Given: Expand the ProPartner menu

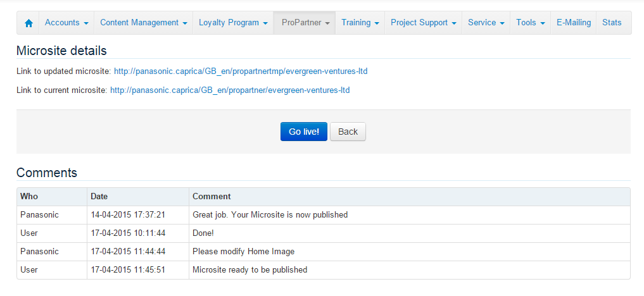Looking at the screenshot, I should pyautogui.click(x=305, y=23).
